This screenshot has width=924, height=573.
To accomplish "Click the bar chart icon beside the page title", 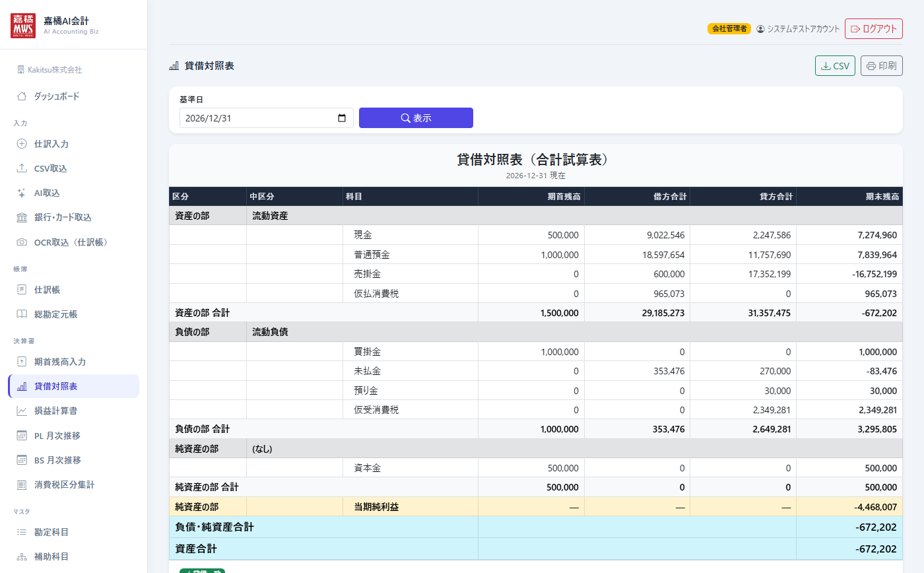I will point(174,66).
